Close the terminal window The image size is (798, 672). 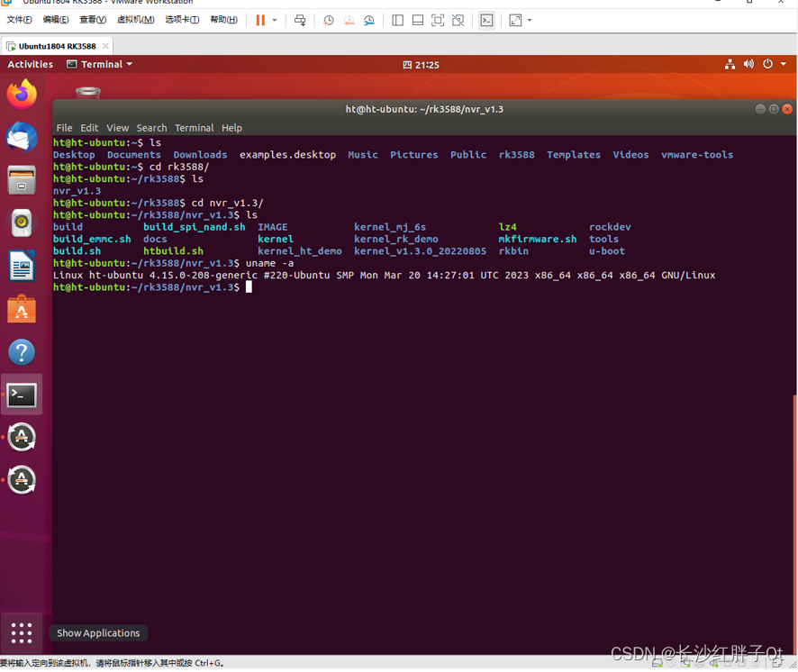(787, 109)
